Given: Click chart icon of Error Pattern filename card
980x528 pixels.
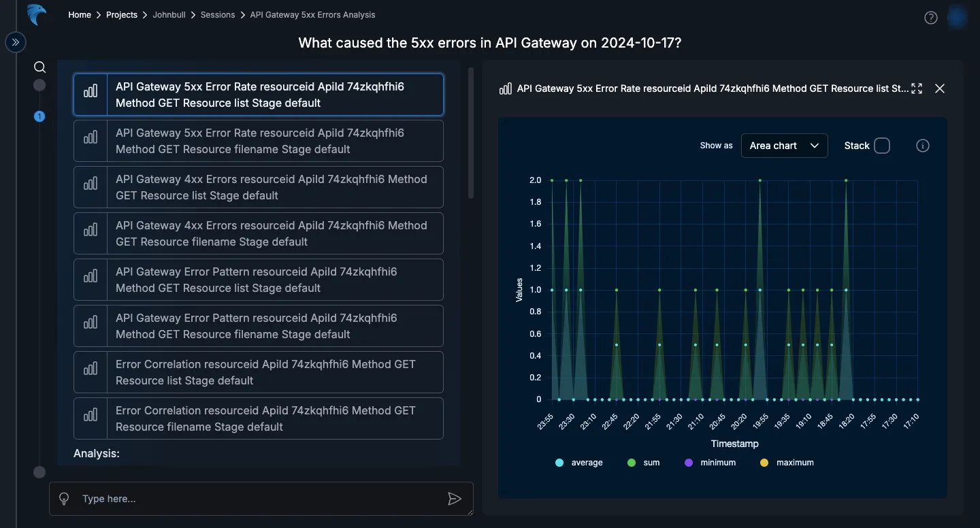Looking at the screenshot, I should pos(91,323).
